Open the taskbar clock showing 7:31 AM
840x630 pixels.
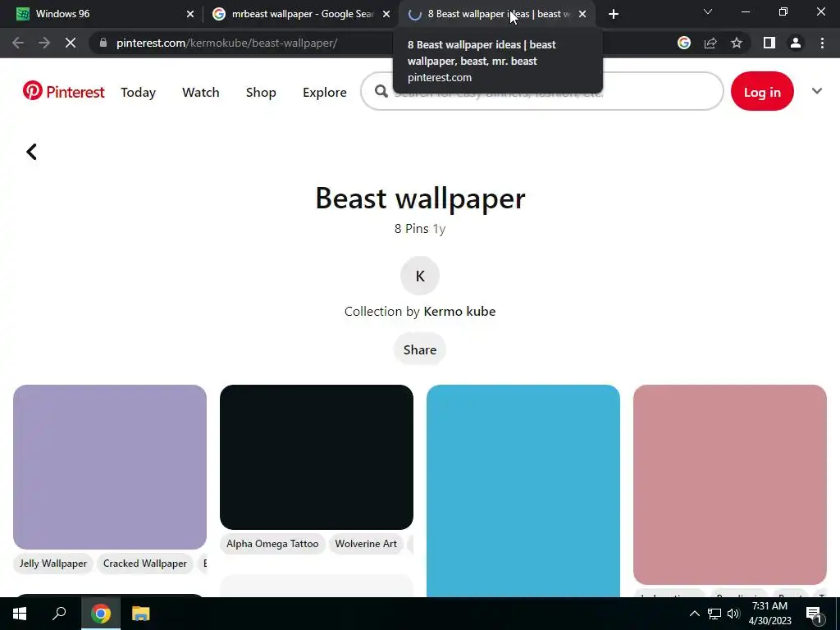point(769,614)
